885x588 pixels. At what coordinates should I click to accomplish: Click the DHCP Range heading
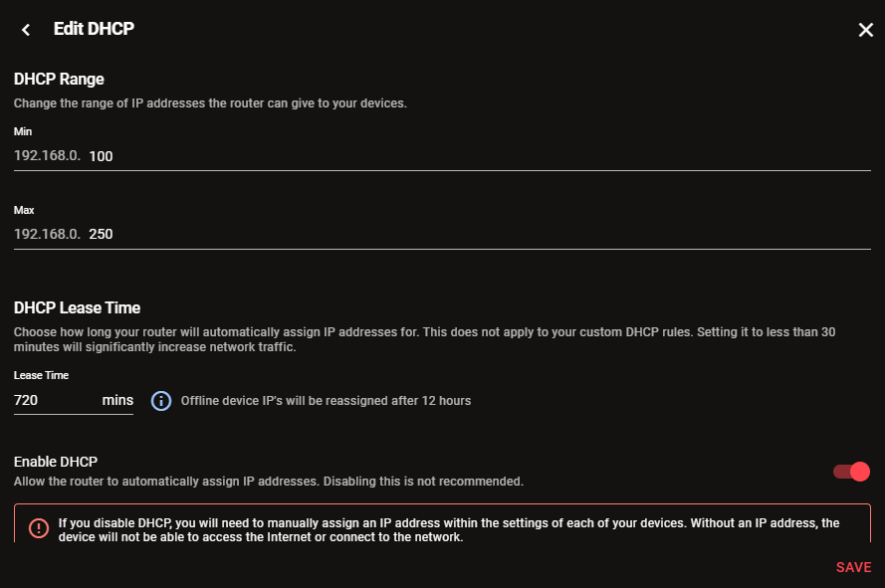coord(59,79)
